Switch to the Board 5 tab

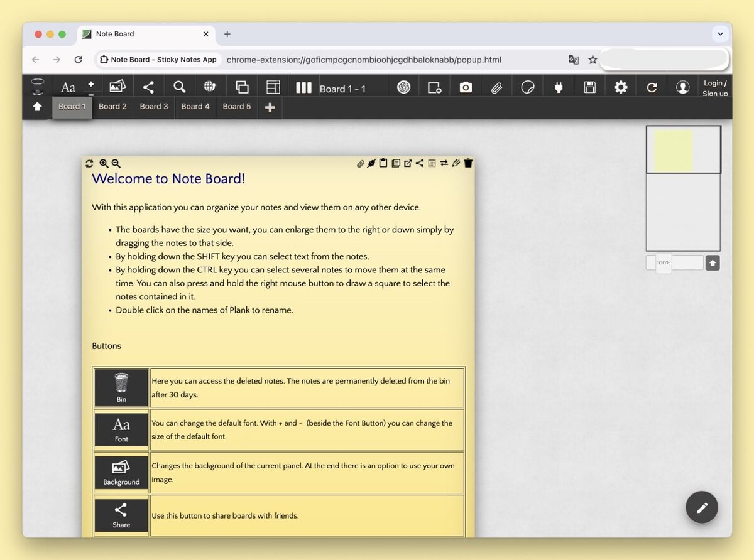coord(237,107)
